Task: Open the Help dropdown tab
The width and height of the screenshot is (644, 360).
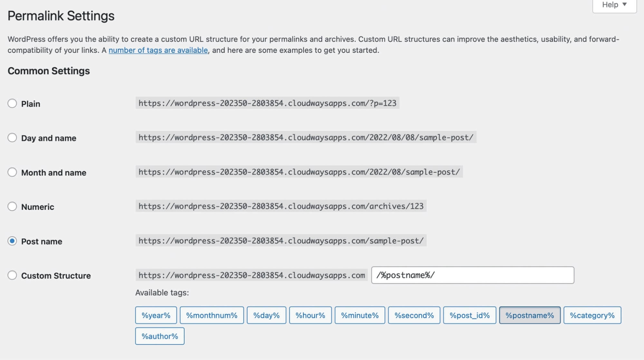Action: click(614, 5)
